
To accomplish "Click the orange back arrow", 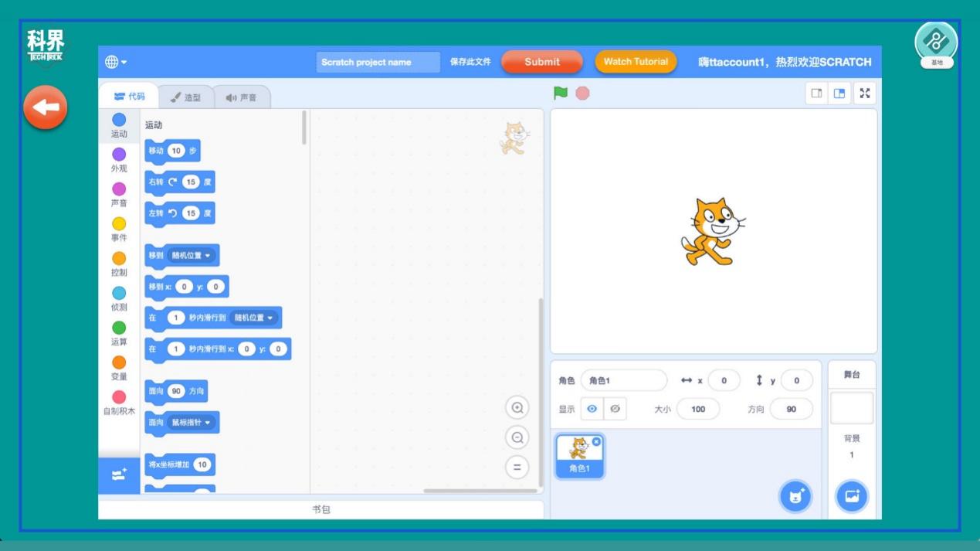I will [x=46, y=107].
